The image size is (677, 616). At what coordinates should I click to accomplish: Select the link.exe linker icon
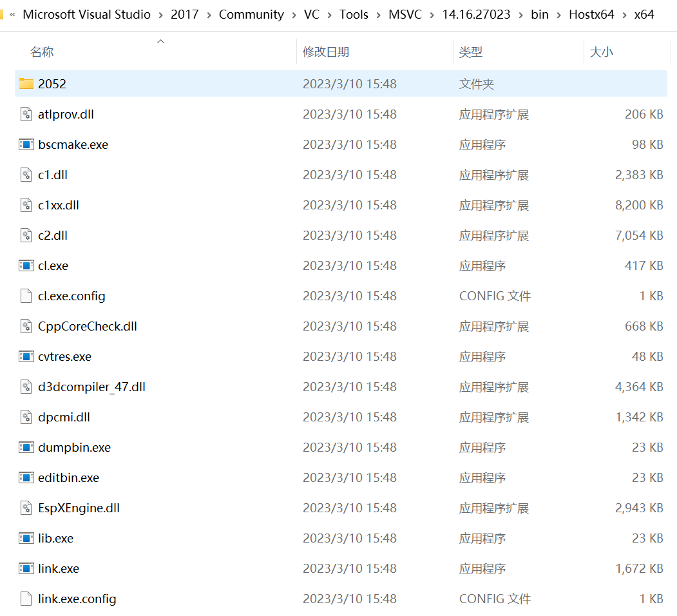tap(25, 568)
